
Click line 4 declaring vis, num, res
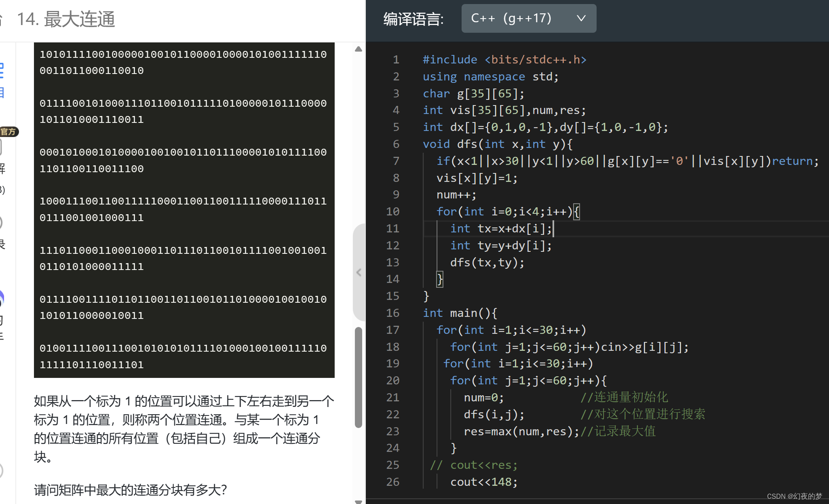[x=504, y=110]
